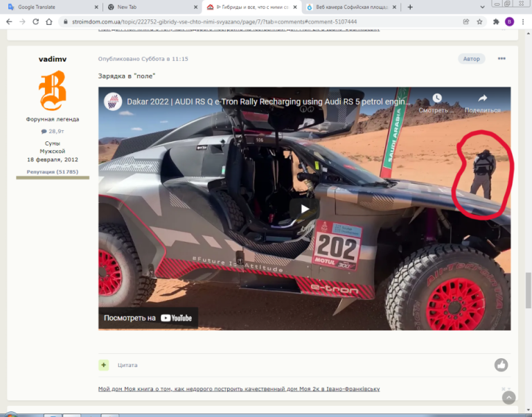Add video to Watch later
Screen dimensions: 532x417
click(x=437, y=103)
